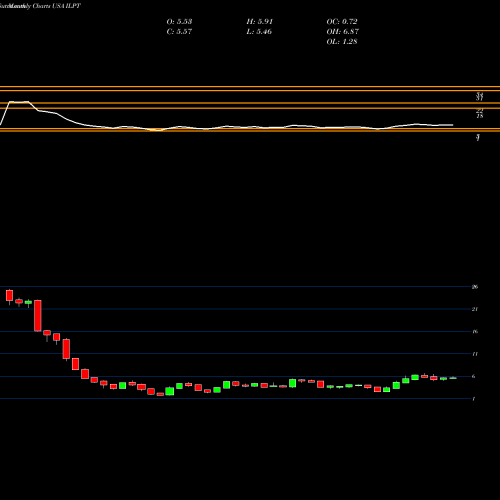This screenshot has width=500, height=500.
Task: Click the 6 price axis label
Action: [474, 376]
